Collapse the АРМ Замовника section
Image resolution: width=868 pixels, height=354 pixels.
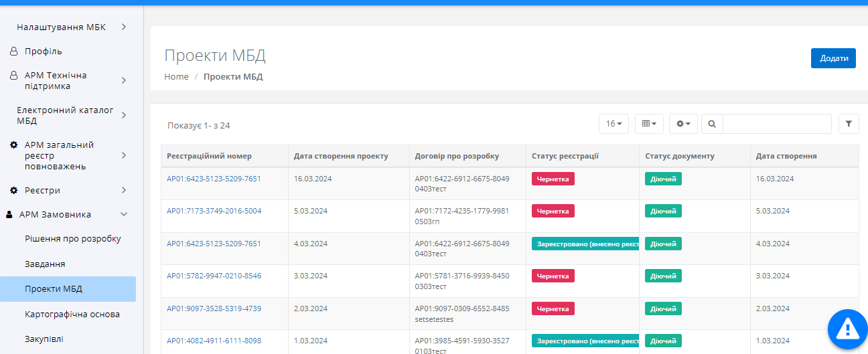(124, 215)
